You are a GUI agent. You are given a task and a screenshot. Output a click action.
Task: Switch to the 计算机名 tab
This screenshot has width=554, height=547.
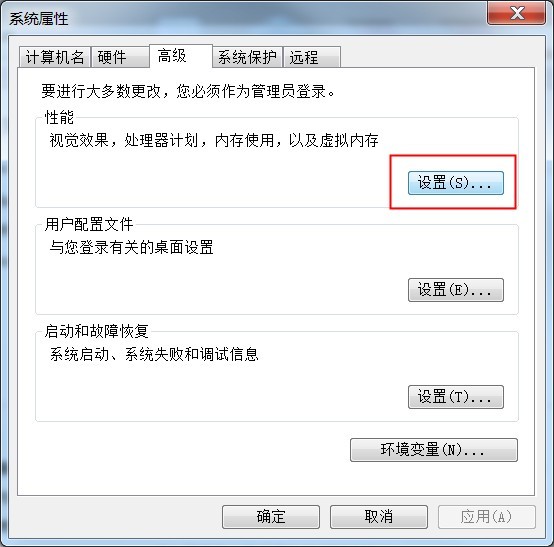click(x=55, y=57)
